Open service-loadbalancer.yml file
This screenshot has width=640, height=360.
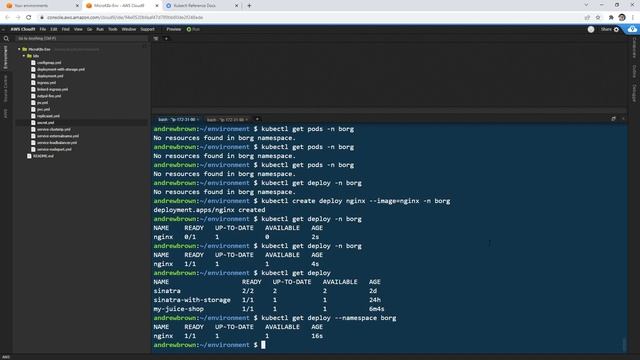click(x=57, y=142)
